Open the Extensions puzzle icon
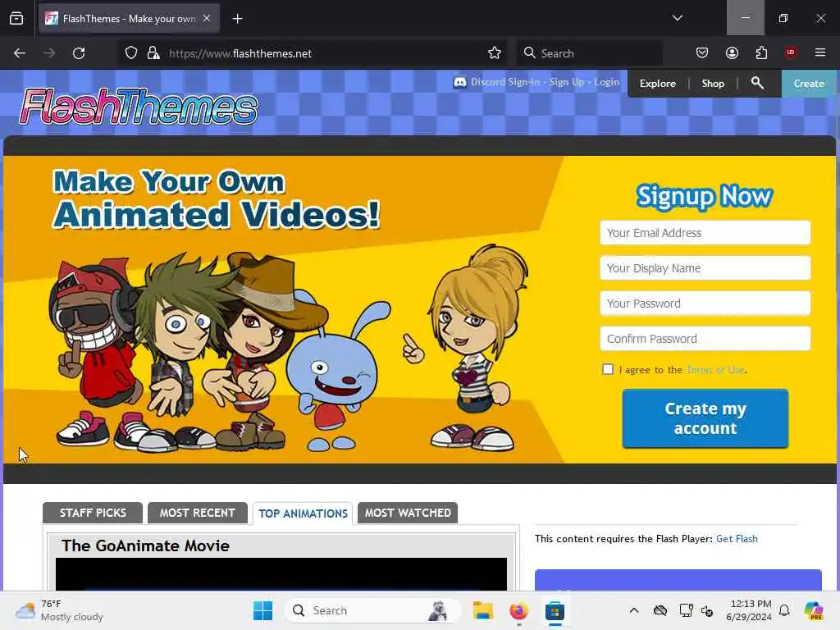The width and height of the screenshot is (840, 630). point(761,53)
